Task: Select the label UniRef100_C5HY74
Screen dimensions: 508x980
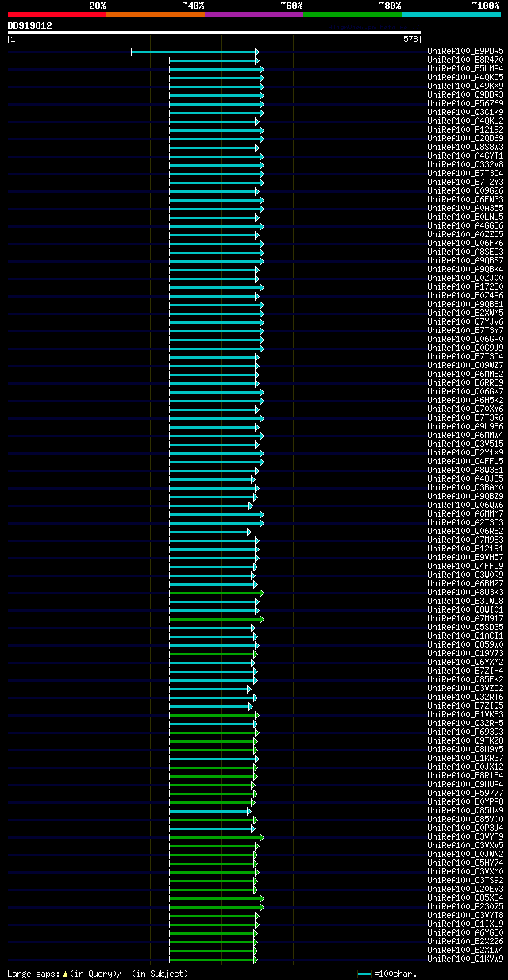Action: [465, 863]
